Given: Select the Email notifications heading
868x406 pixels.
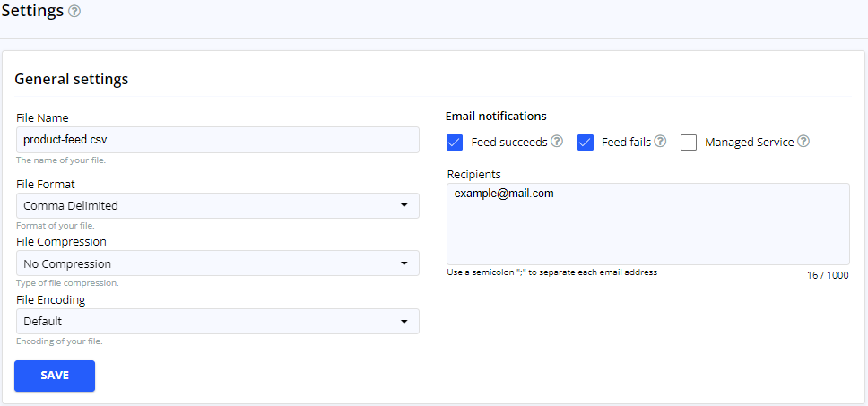Looking at the screenshot, I should tap(496, 117).
